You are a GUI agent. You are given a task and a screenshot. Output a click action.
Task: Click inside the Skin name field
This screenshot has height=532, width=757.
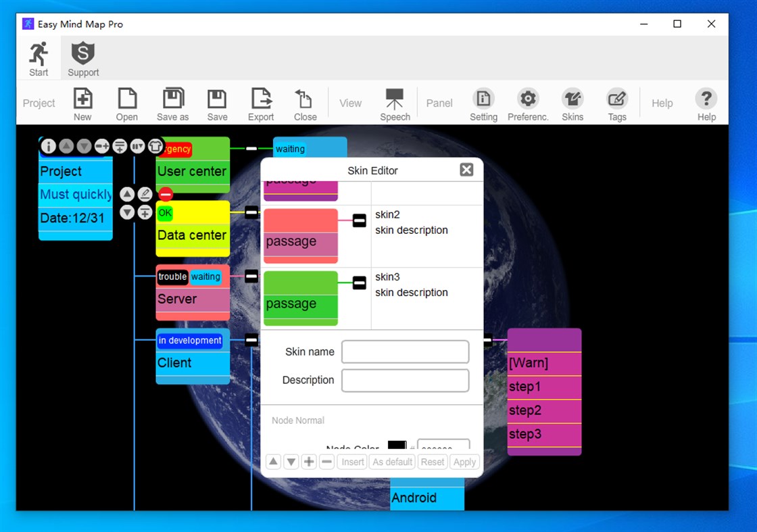[404, 352]
